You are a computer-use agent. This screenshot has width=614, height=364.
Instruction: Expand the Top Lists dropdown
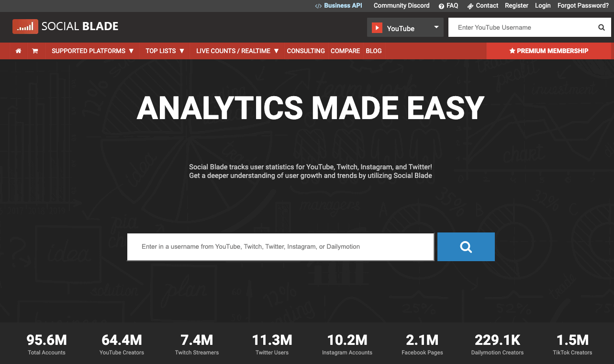pyautogui.click(x=165, y=51)
